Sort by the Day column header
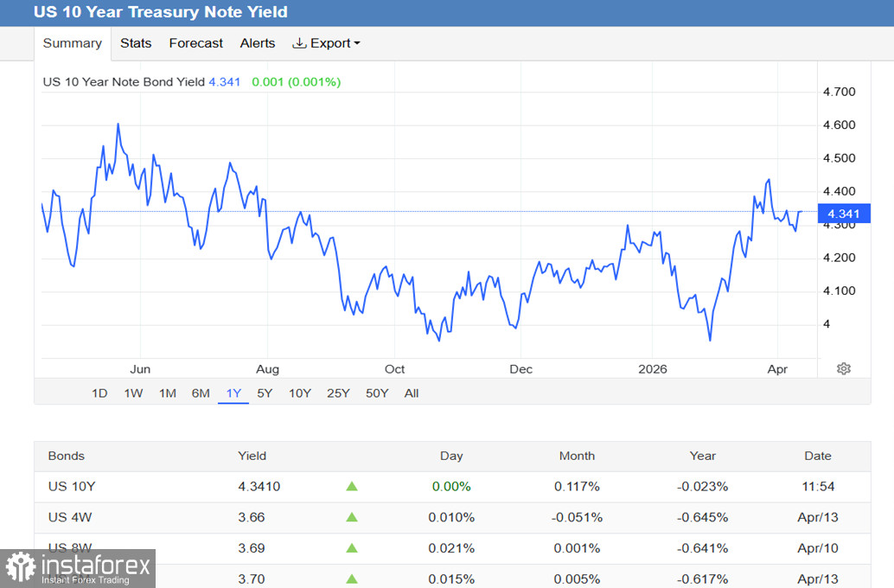This screenshot has width=894, height=588. pyautogui.click(x=451, y=456)
